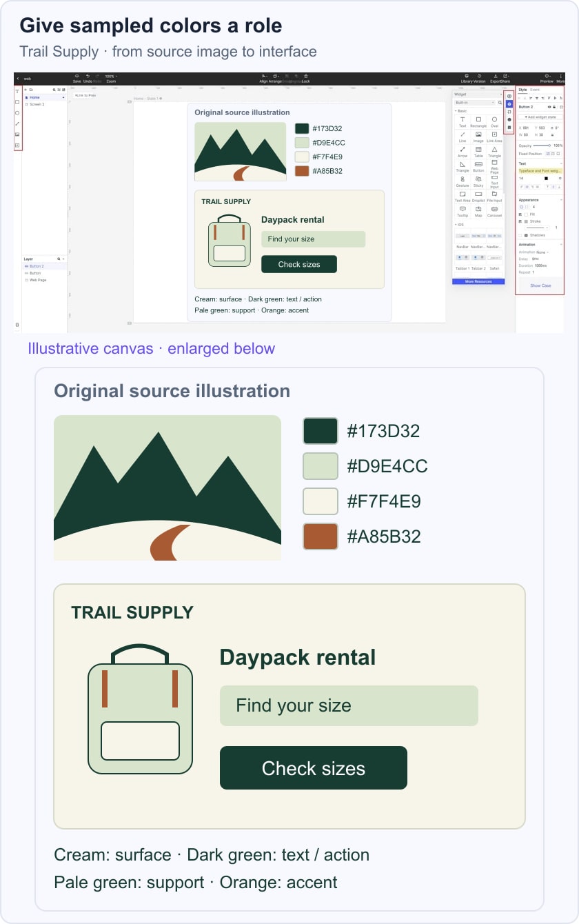Collapse the Basic widgets section
This screenshot has height=924, width=579.
(x=456, y=111)
